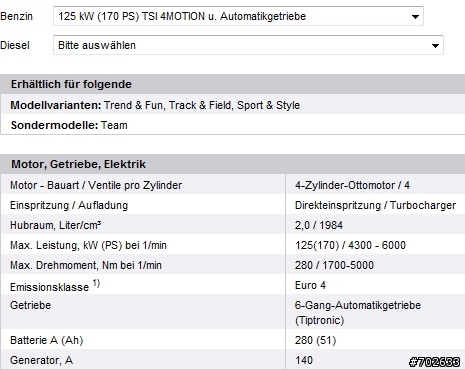Click the 'Direkteinspritzung / Turbocharger' value

click(x=375, y=205)
